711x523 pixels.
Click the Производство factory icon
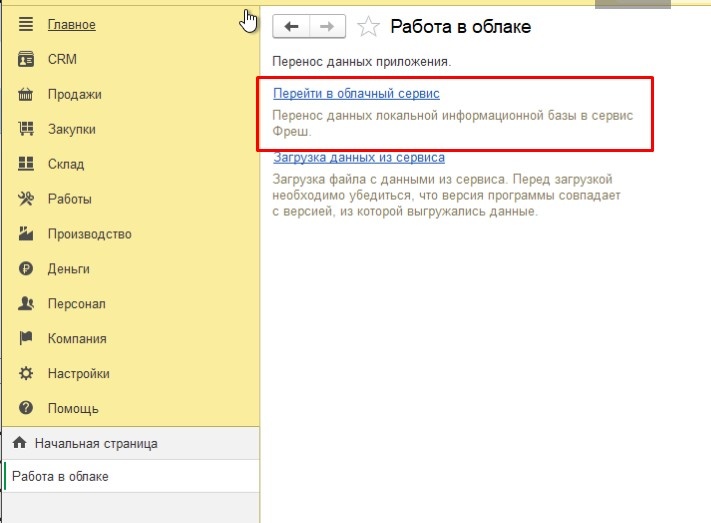pyautogui.click(x=26, y=234)
